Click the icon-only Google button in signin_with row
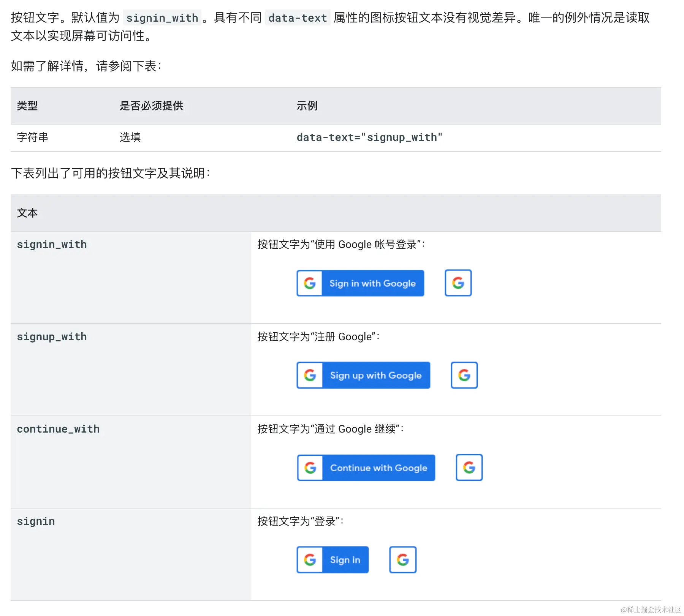 pyautogui.click(x=458, y=283)
